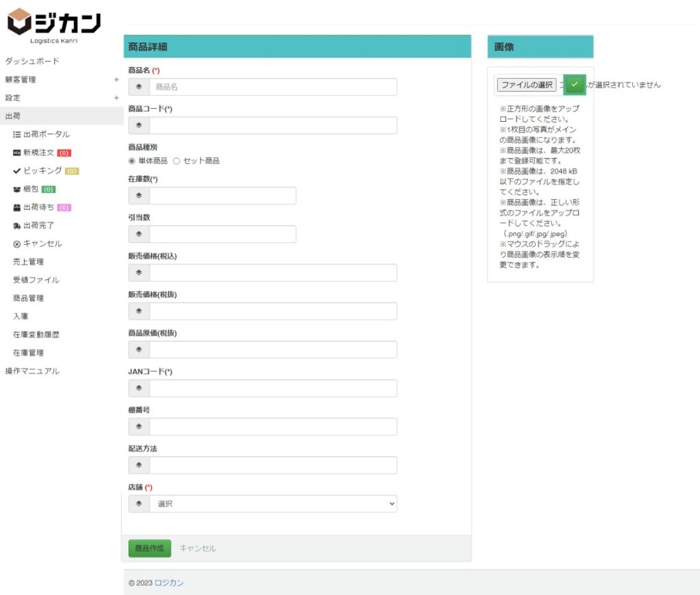Expand the 設定 sidebar section
The image size is (700, 595).
click(x=116, y=98)
